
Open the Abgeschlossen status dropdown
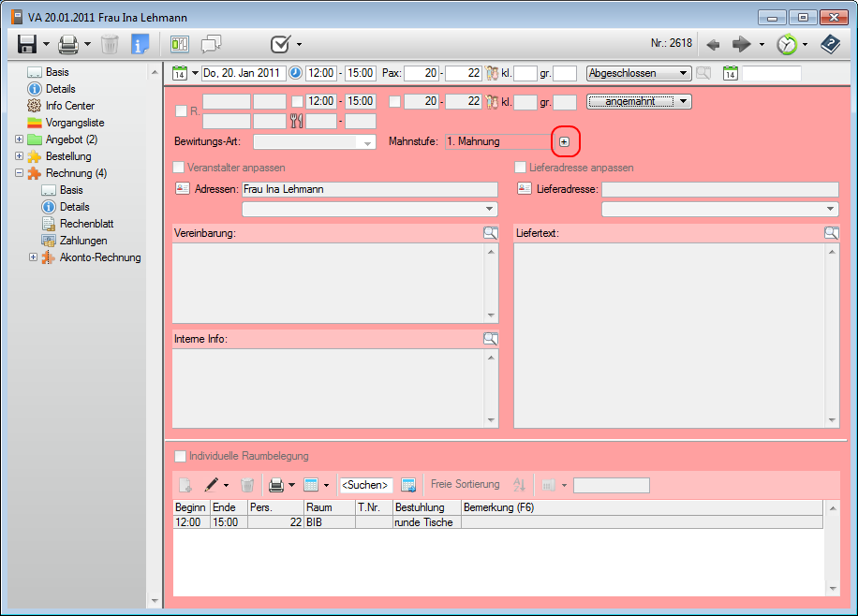coord(638,73)
